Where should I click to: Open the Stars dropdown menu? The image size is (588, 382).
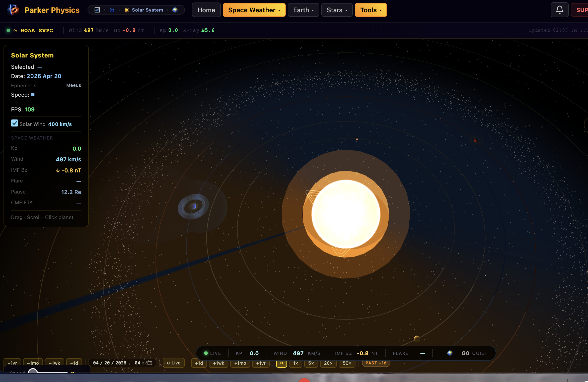(x=337, y=10)
